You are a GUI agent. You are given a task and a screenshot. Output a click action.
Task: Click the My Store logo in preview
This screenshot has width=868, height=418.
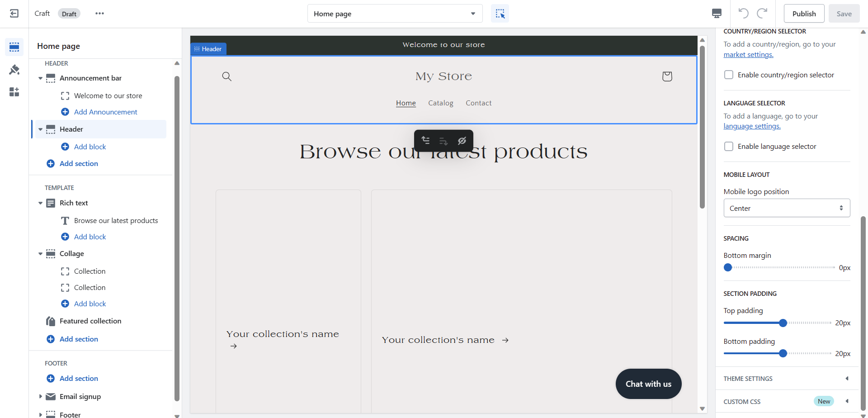(x=444, y=76)
